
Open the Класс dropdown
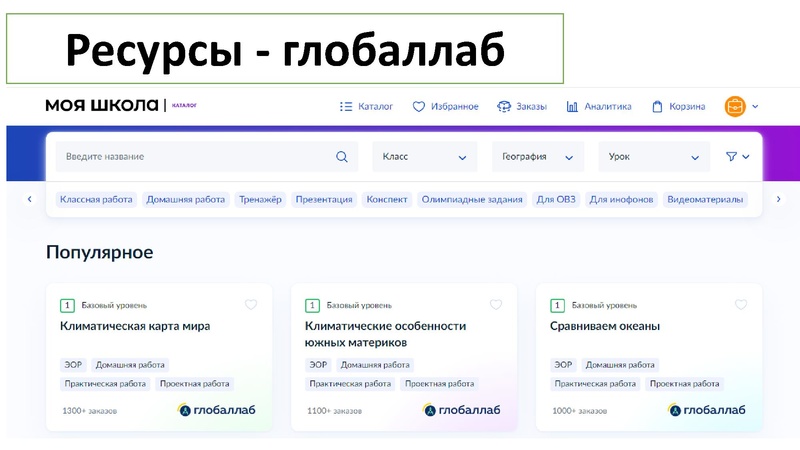(424, 157)
